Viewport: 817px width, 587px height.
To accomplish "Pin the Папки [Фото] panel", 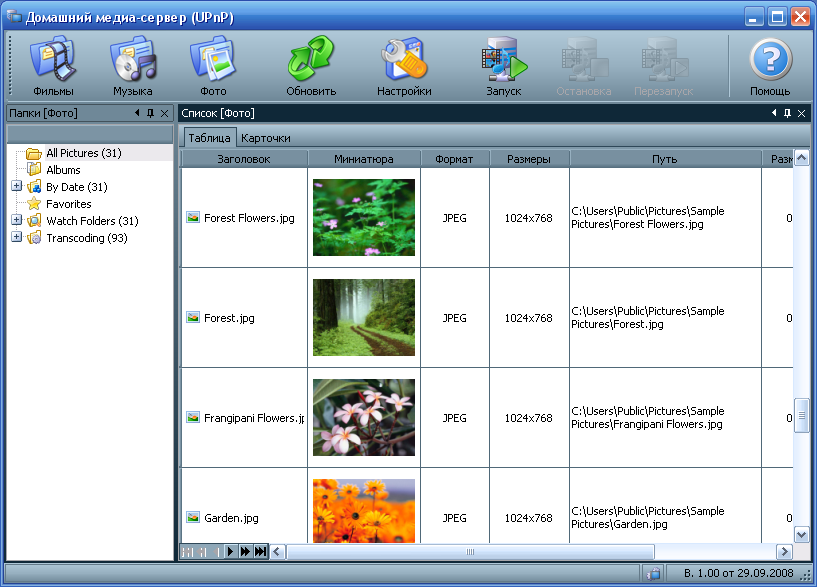I will (x=151, y=113).
